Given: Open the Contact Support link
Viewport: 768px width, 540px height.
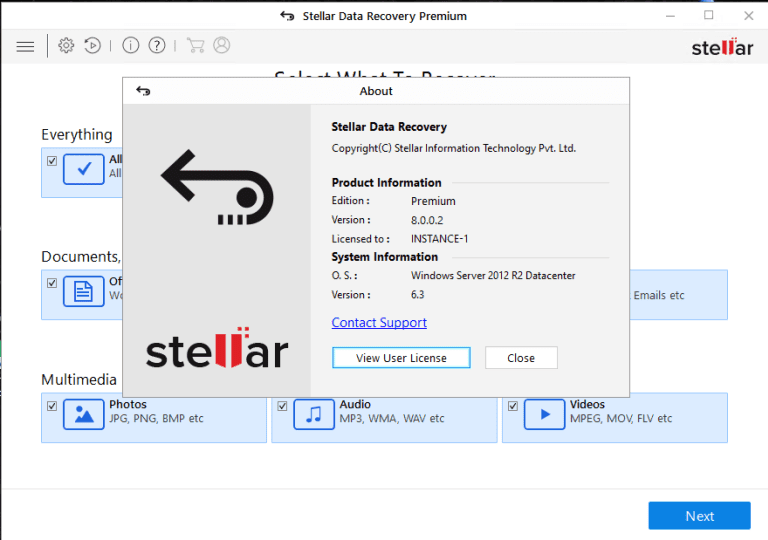Looking at the screenshot, I should click(x=379, y=322).
